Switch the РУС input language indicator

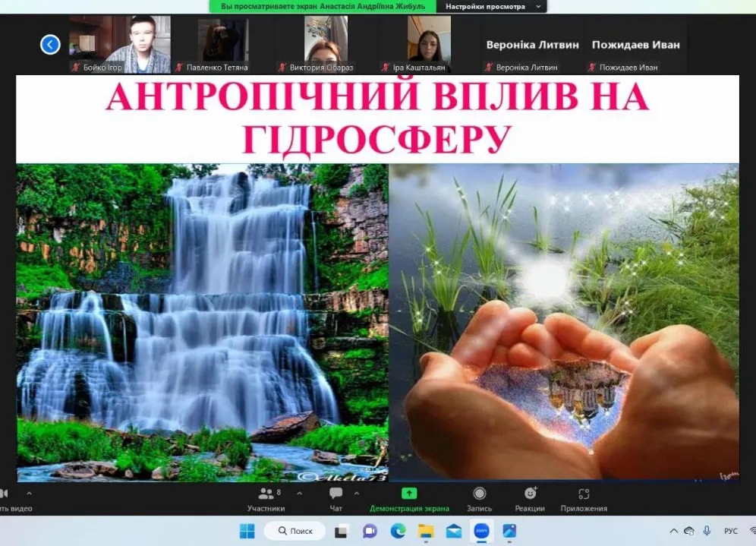pyautogui.click(x=730, y=531)
